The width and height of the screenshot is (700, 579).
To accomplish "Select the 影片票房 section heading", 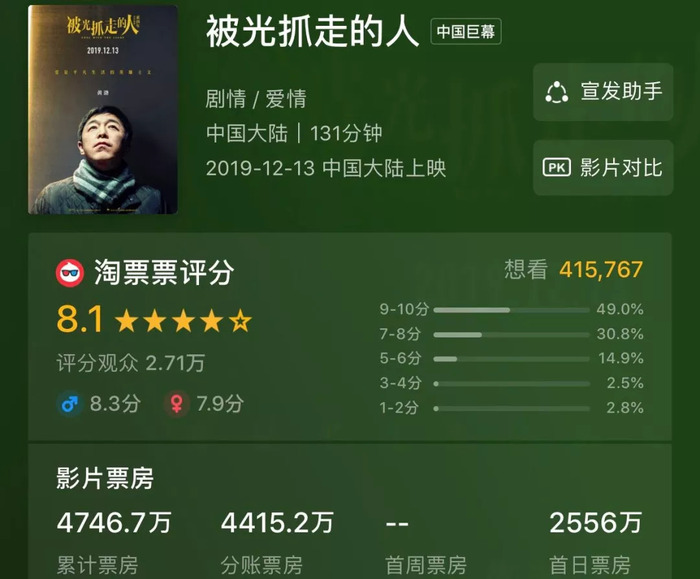I will tap(105, 478).
